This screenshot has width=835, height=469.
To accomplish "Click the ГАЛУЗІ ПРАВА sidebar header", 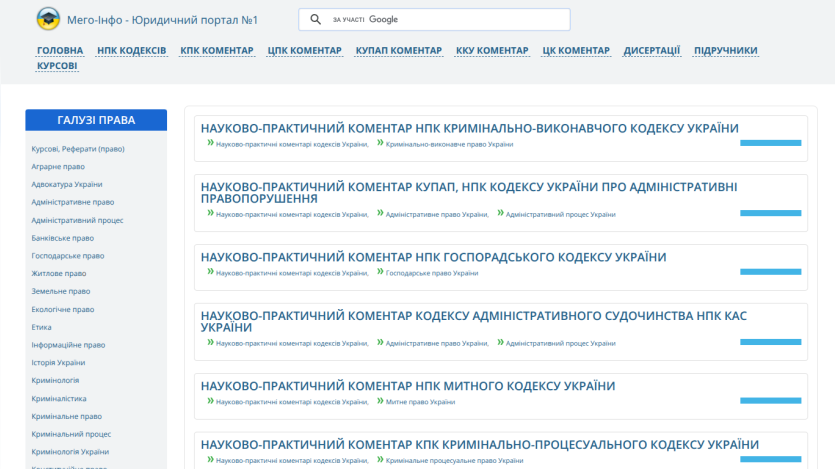I will click(96, 120).
